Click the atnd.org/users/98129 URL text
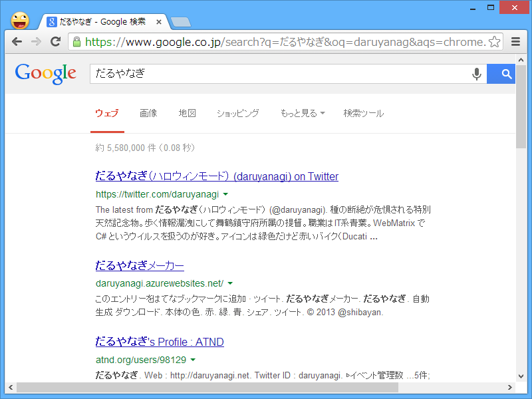The width and height of the screenshot is (532, 399). [x=141, y=360]
